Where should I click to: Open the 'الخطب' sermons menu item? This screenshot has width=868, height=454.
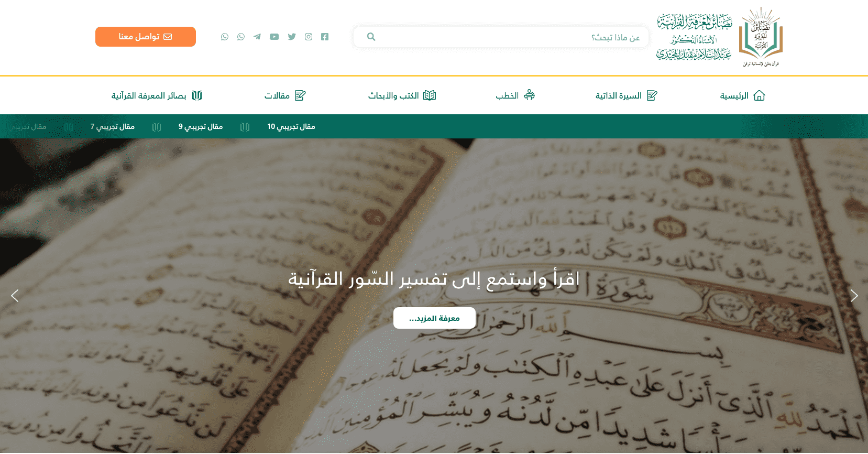[x=515, y=95]
